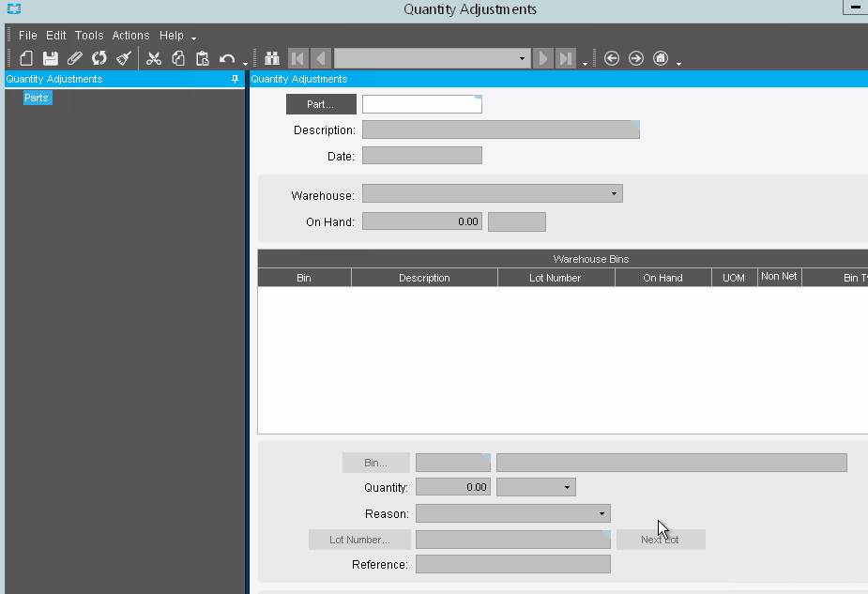Click the Warehouse Bins grid title

click(590, 259)
